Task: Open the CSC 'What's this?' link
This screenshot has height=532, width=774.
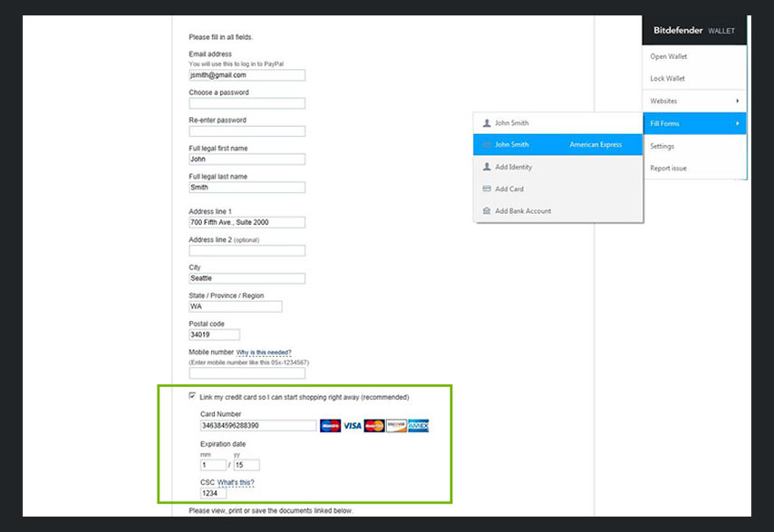Action: coord(236,483)
